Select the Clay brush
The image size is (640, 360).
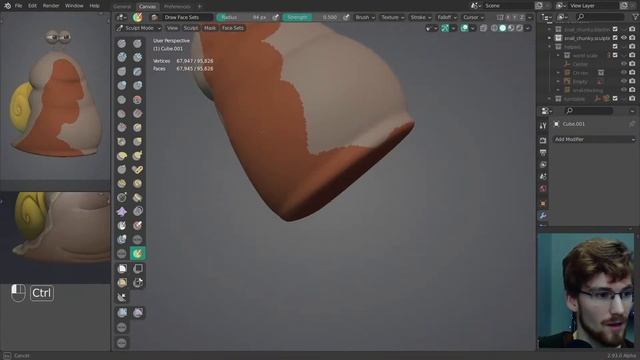(122, 57)
